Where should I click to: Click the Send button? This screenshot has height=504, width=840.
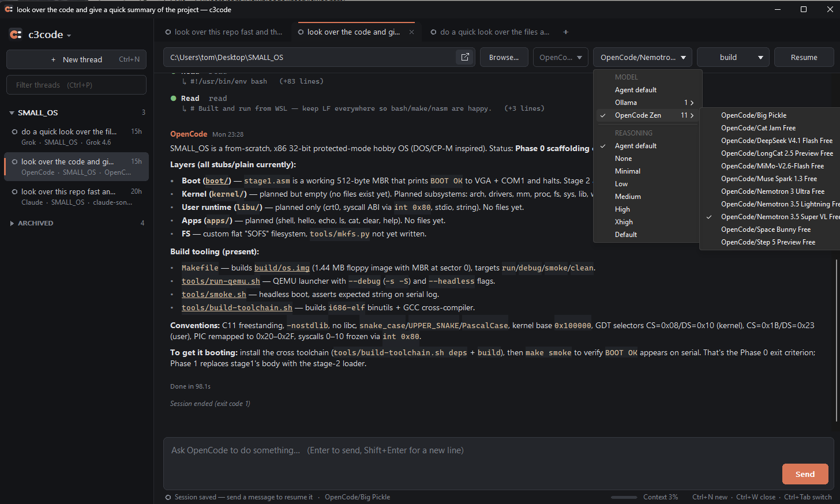(x=805, y=474)
